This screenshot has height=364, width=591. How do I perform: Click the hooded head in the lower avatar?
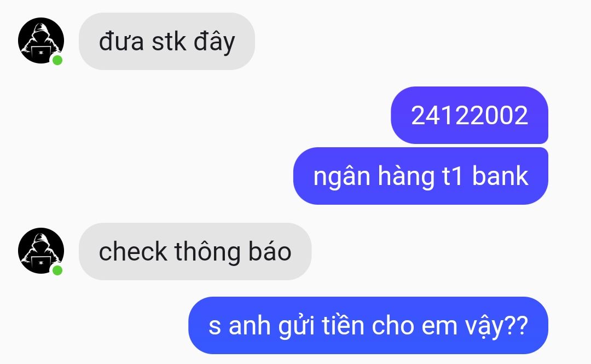click(40, 243)
